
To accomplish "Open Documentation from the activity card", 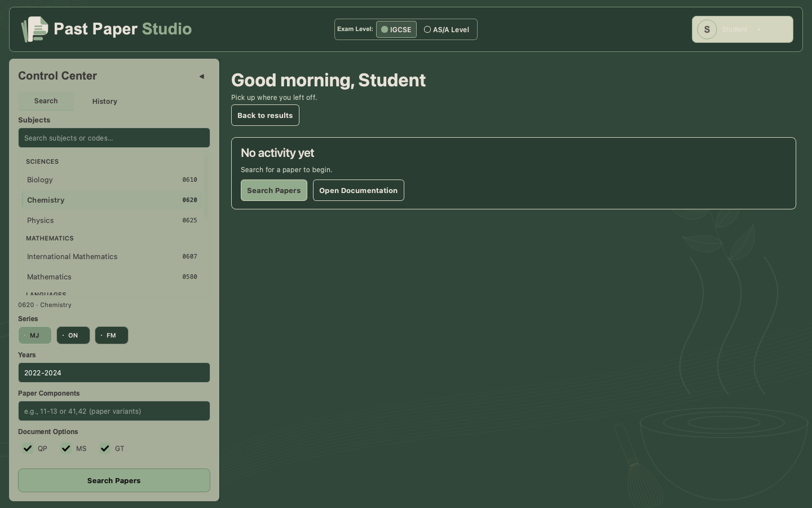I will point(359,190).
